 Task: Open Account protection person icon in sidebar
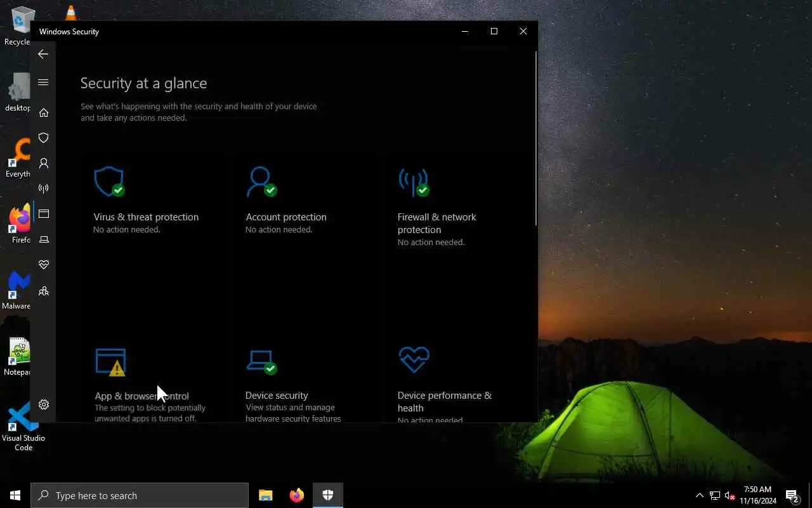[44, 163]
